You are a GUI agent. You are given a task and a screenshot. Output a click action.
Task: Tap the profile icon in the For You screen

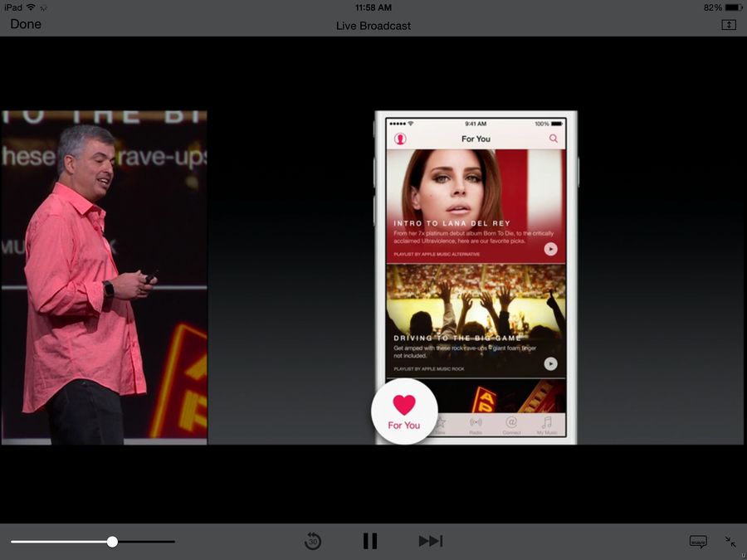point(401,139)
